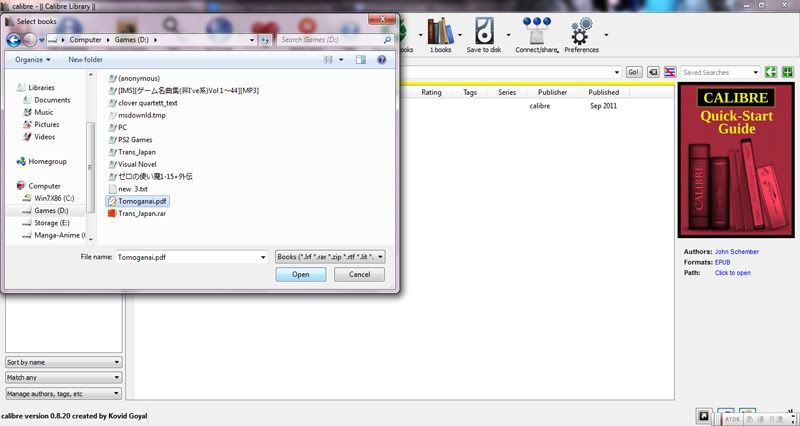The image size is (800, 426).
Task: Open the Organize menu
Action: click(33, 60)
